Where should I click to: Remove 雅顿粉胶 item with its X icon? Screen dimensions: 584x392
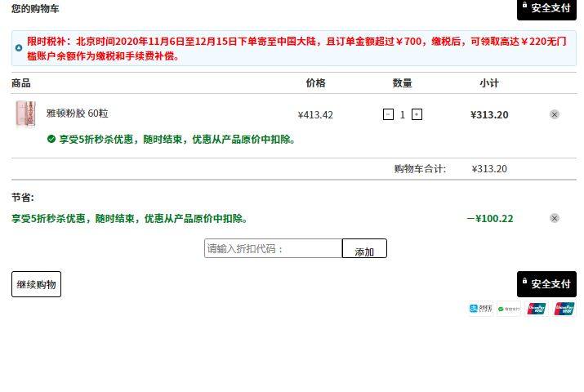(x=555, y=114)
